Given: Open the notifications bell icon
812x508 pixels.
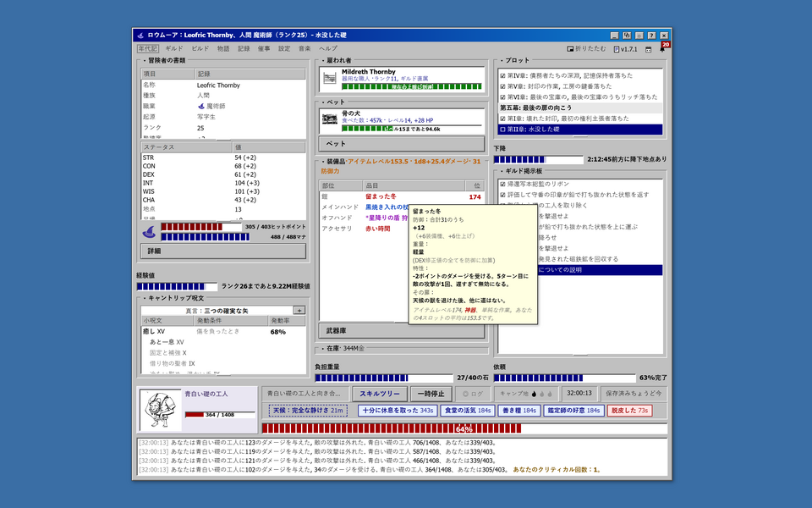Looking at the screenshot, I should (662, 49).
